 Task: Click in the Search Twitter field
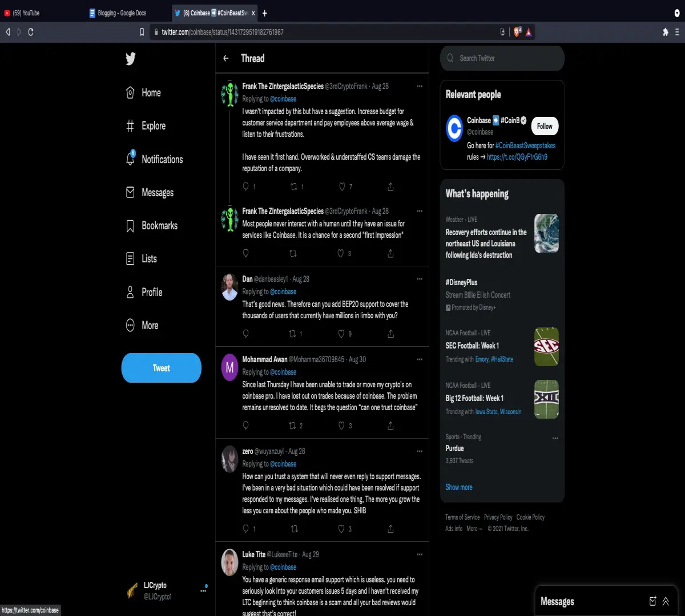point(502,58)
